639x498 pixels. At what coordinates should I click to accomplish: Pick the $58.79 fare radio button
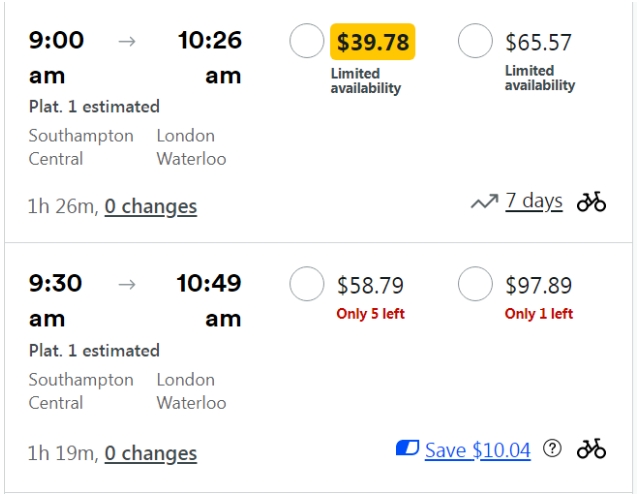(307, 285)
